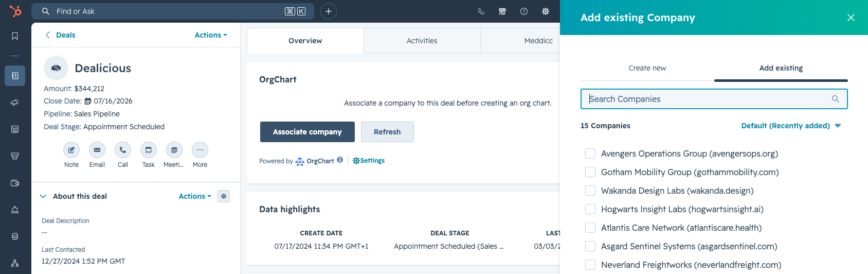Open the Help question mark icon
This screenshot has width=868, height=274.
tap(524, 11)
